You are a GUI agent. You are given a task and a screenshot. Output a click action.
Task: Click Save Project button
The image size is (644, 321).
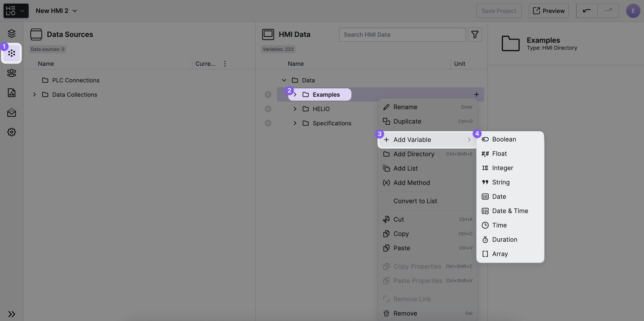(498, 11)
